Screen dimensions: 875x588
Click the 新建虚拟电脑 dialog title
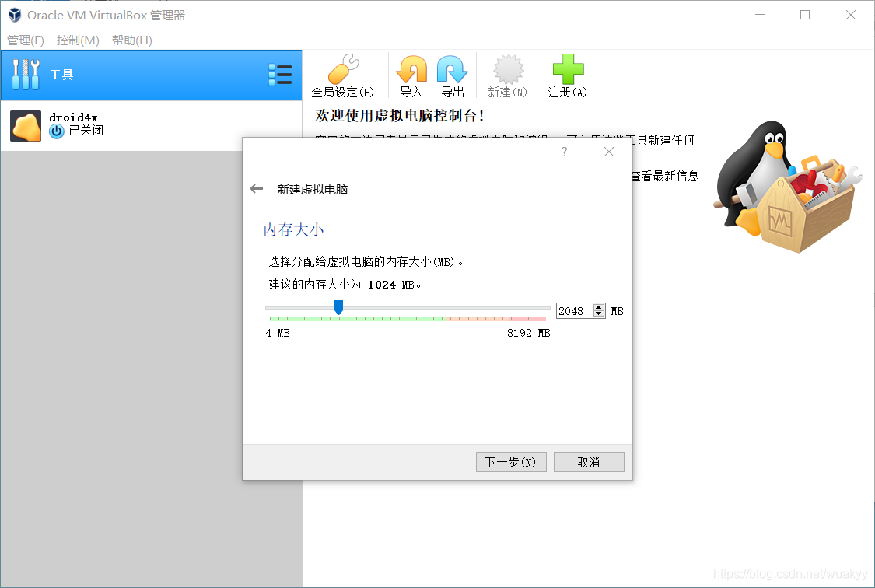(313, 189)
